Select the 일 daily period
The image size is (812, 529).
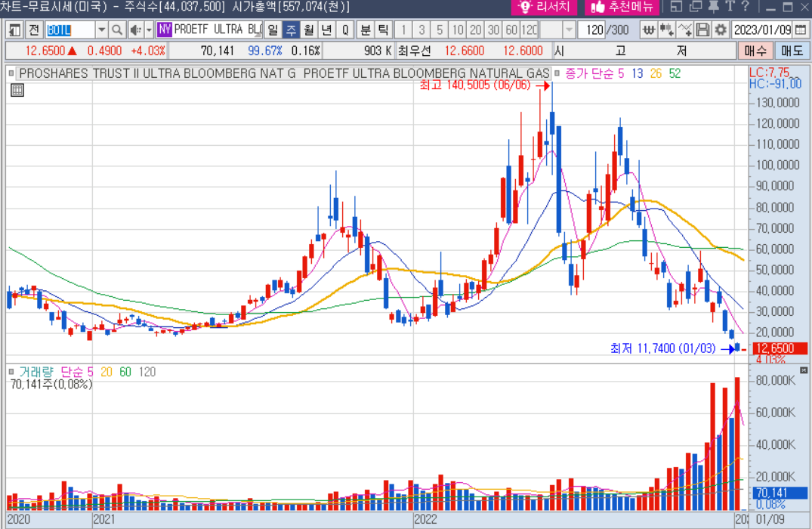[273, 30]
